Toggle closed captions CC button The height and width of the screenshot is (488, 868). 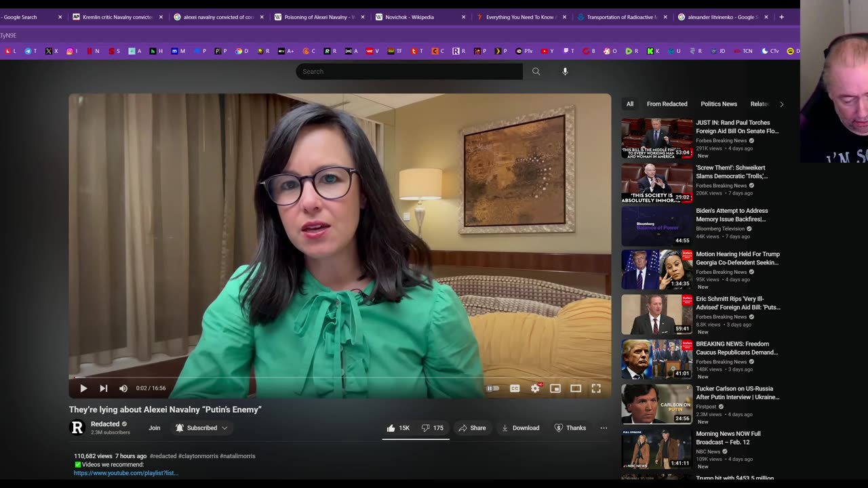515,388
